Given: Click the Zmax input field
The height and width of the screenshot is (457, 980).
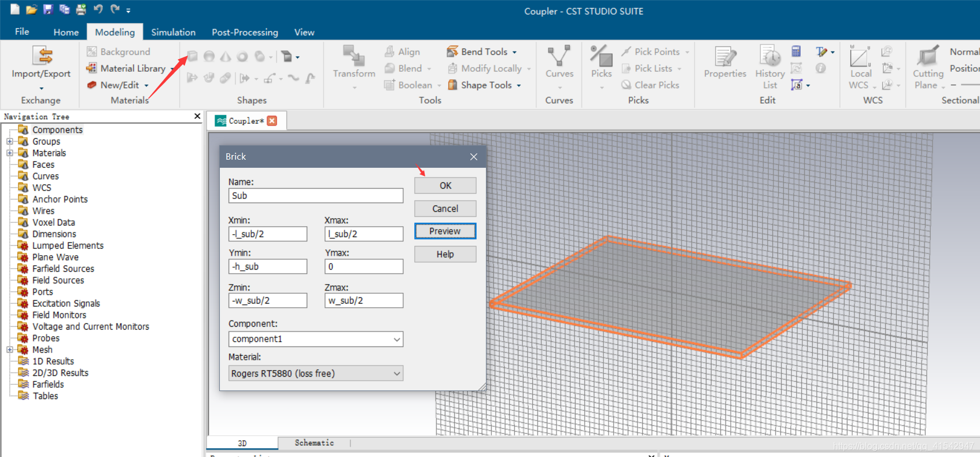Looking at the screenshot, I should coord(364,300).
